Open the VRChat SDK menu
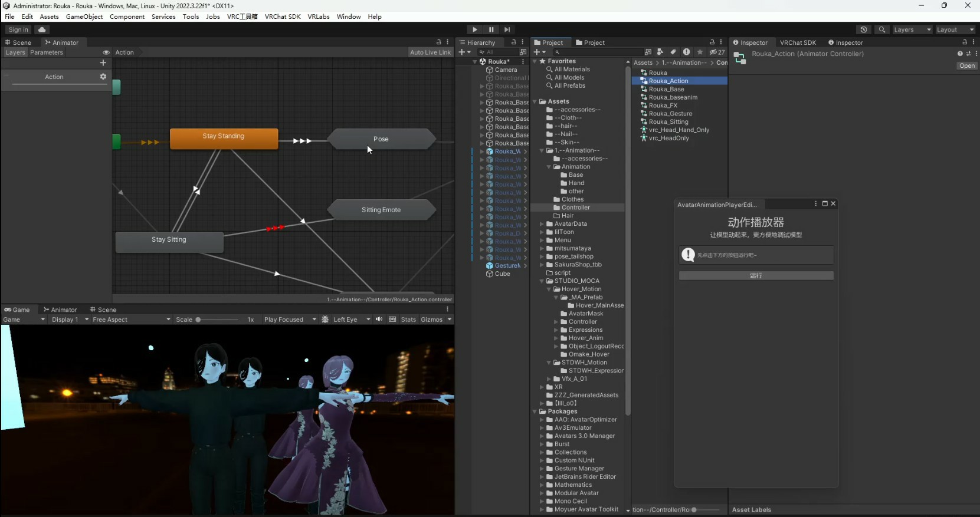Screen dimensions: 980x517 pyautogui.click(x=283, y=17)
